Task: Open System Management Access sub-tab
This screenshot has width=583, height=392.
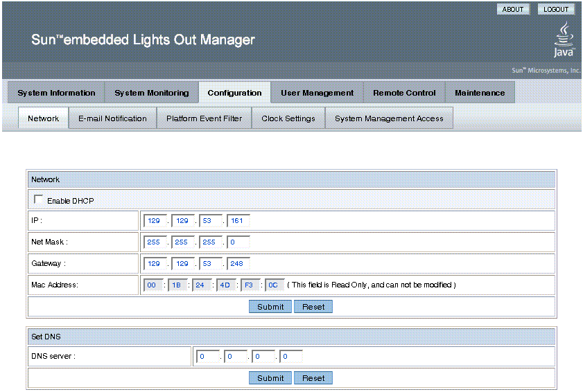Action: click(x=389, y=118)
